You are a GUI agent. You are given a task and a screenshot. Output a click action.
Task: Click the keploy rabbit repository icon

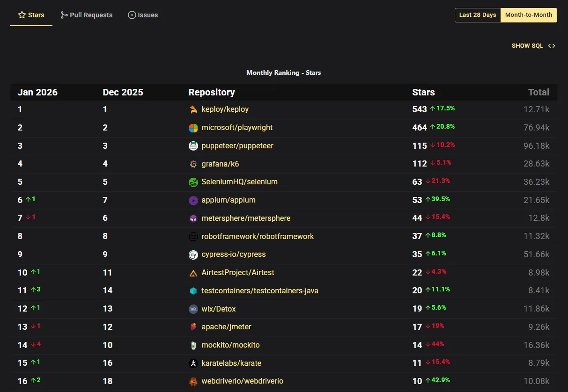pos(193,109)
